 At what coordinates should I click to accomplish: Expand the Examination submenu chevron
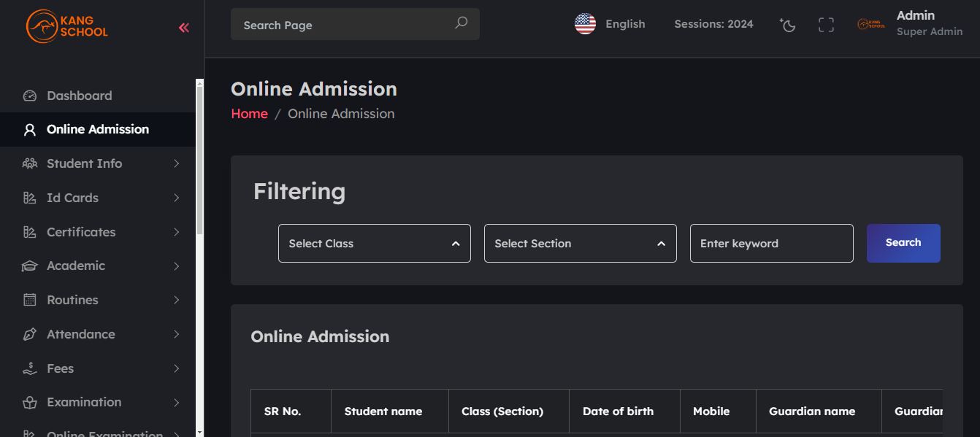tap(176, 403)
